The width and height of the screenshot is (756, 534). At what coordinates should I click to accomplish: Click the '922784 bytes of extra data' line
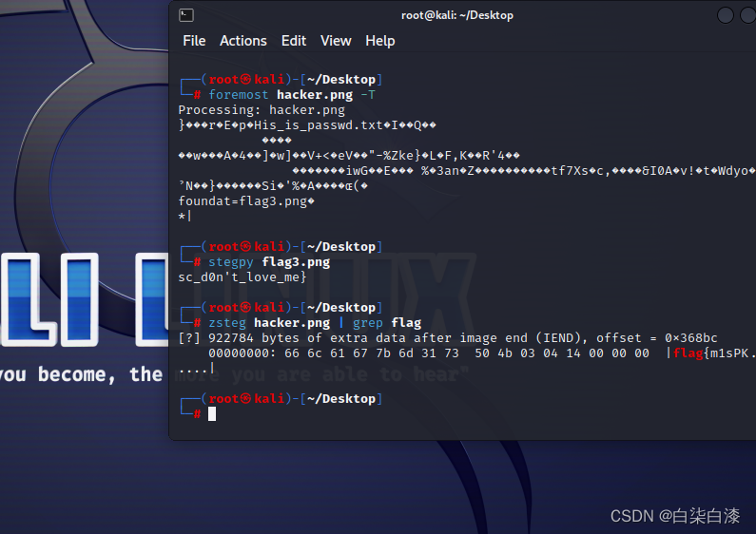448,338
